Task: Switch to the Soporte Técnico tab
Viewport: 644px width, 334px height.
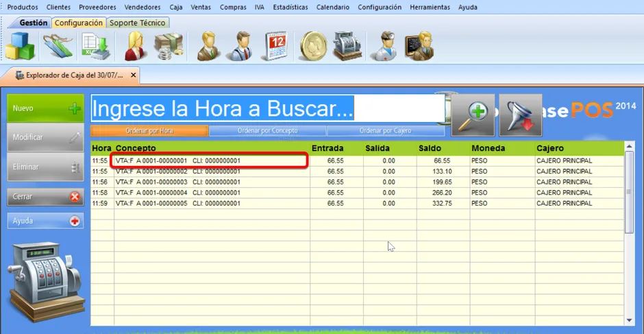Action: click(x=138, y=23)
